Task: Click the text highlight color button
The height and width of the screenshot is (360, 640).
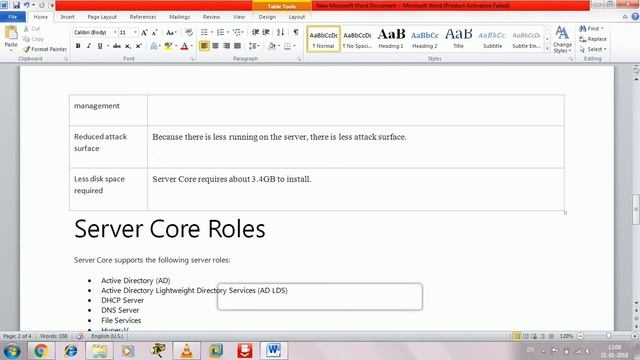Action: point(168,46)
